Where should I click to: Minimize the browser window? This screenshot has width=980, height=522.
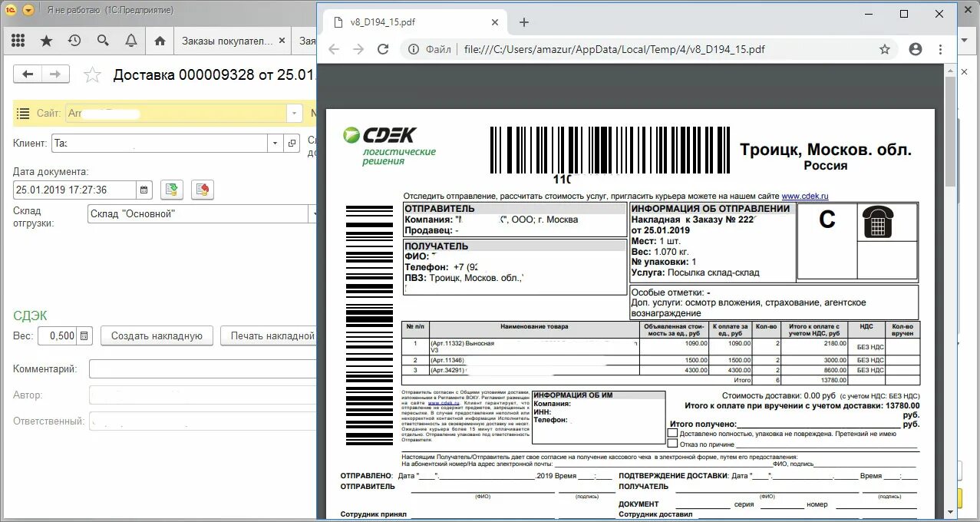tap(869, 14)
